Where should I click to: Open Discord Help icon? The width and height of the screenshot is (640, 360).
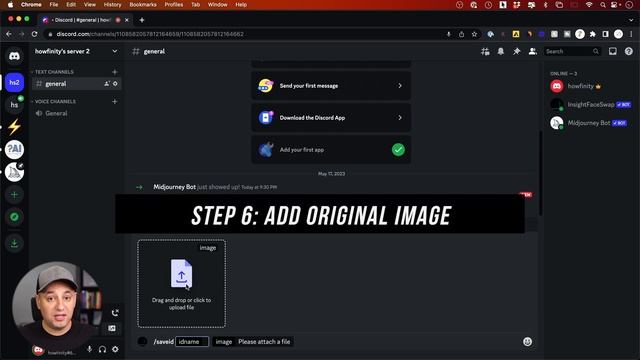point(629,51)
